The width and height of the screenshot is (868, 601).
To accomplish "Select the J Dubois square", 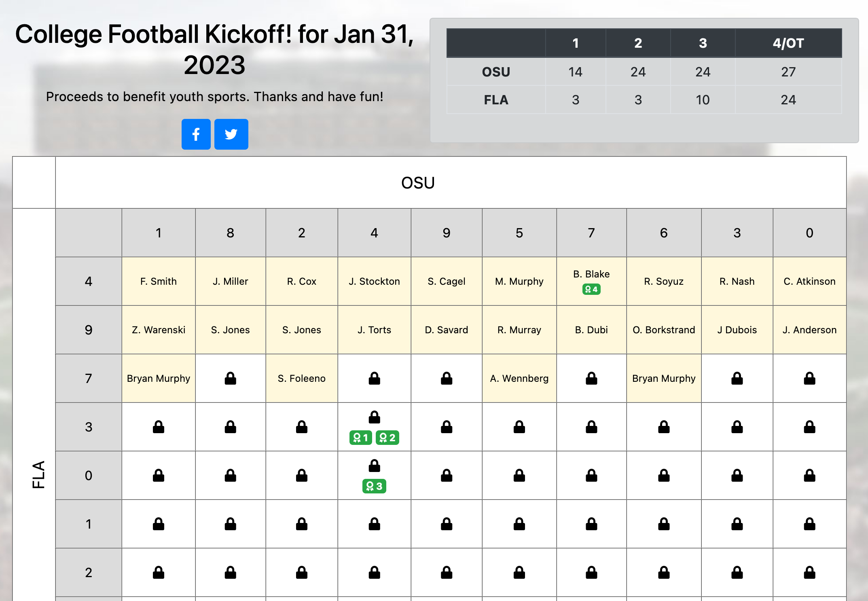I will pyautogui.click(x=737, y=330).
